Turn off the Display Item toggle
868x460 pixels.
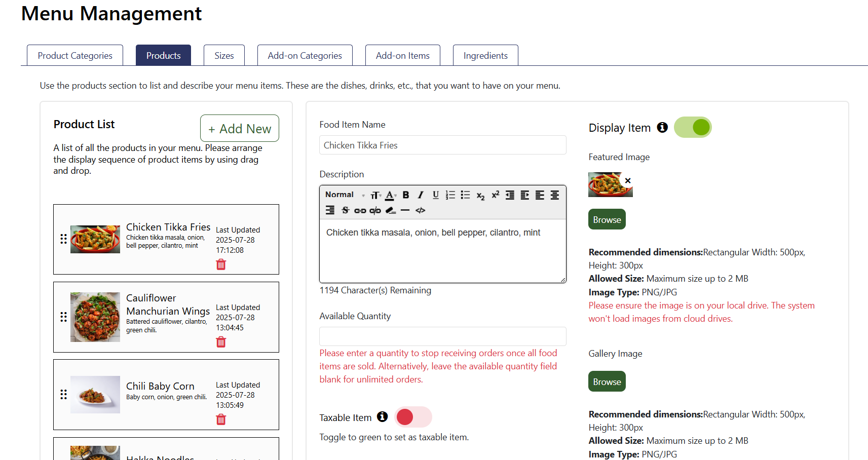pyautogui.click(x=693, y=128)
